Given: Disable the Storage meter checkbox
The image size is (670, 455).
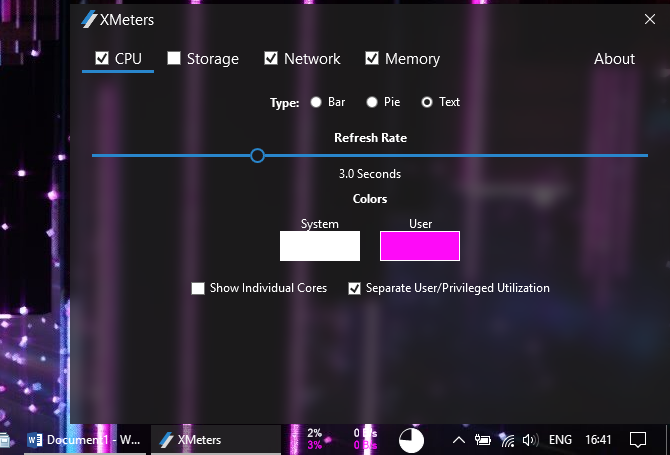Looking at the screenshot, I should [174, 59].
